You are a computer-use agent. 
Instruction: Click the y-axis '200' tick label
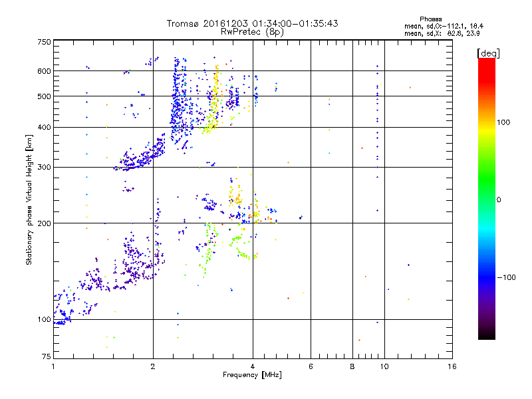pos(44,223)
